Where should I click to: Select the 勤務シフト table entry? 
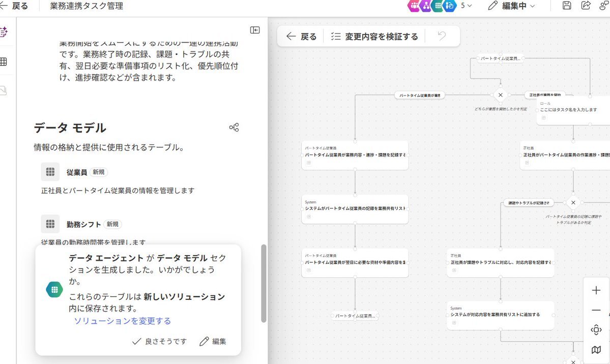[83, 224]
